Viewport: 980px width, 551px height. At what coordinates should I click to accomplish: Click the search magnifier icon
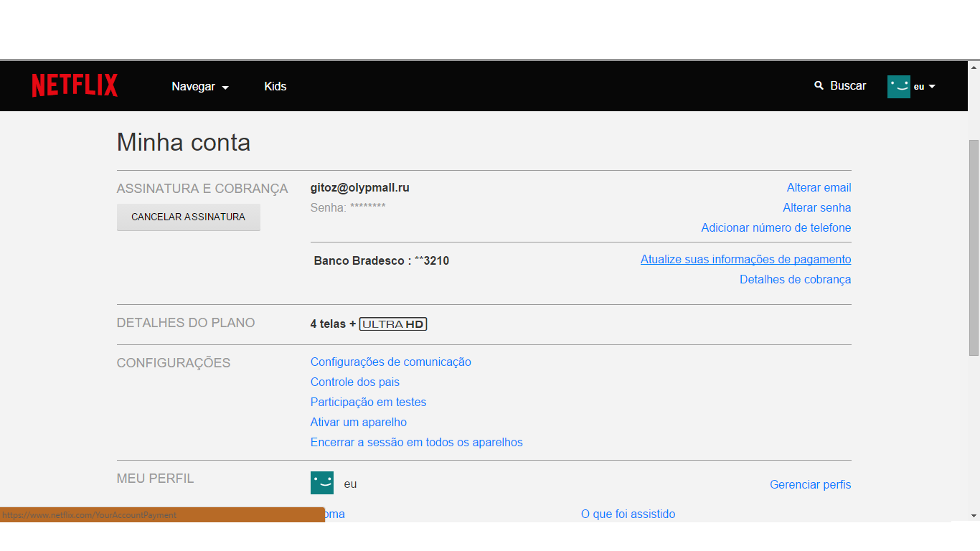click(x=819, y=85)
